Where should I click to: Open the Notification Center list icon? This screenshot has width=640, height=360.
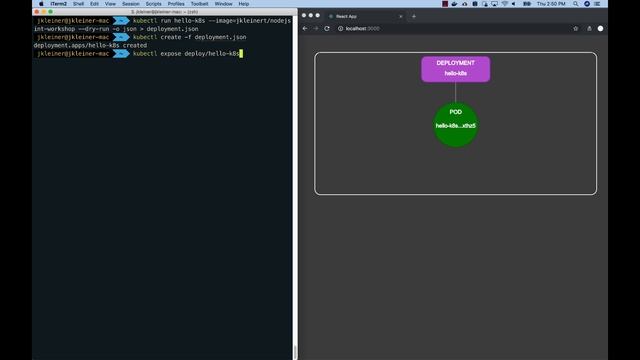click(597, 4)
